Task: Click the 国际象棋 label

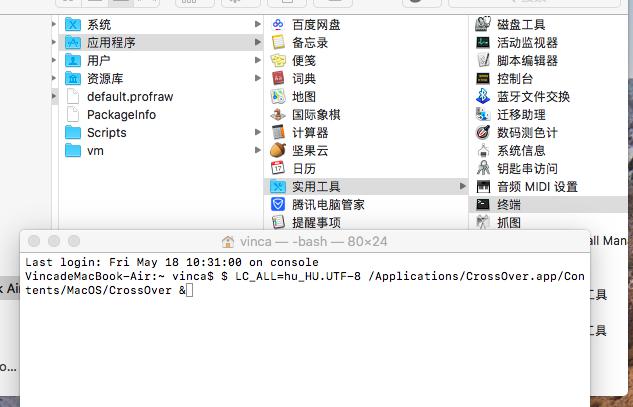Action: tap(316, 115)
